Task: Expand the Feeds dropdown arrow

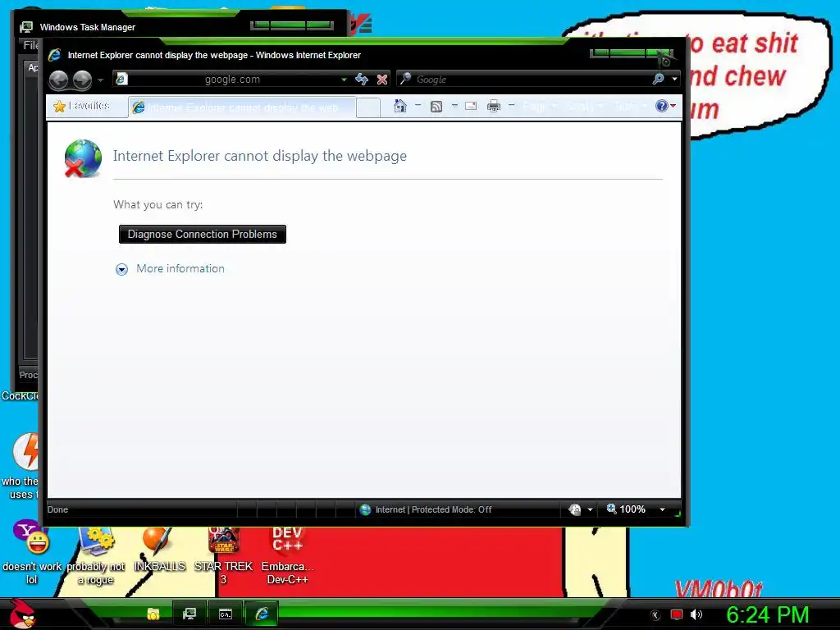Action: coord(454,105)
